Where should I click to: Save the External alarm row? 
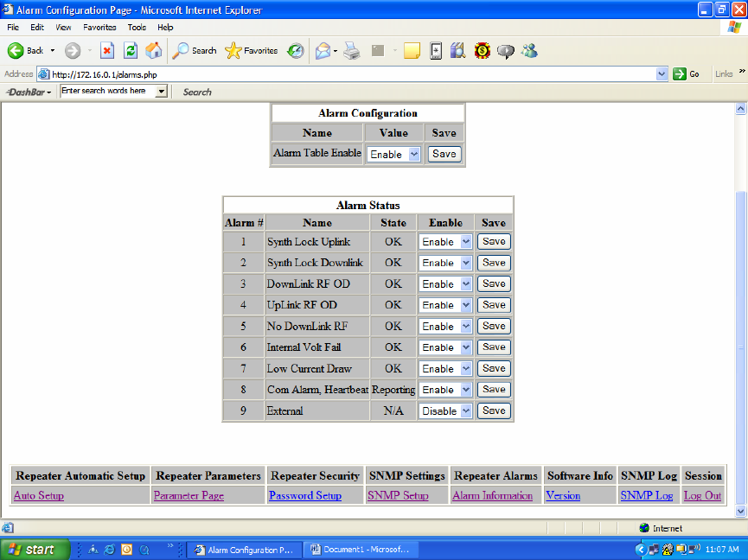[x=494, y=410]
